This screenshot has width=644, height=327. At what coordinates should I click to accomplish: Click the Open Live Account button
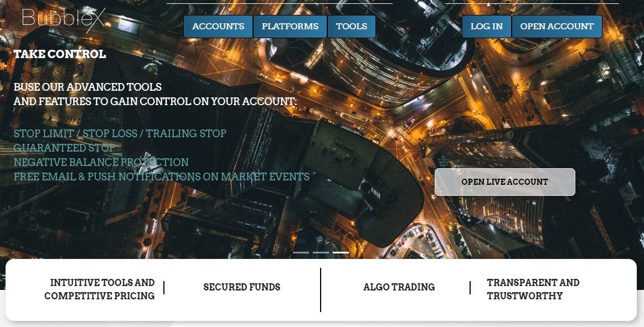point(505,181)
